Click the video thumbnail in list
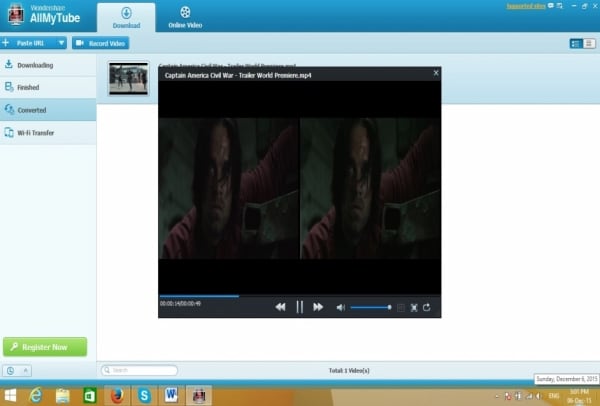600x406 pixels. pyautogui.click(x=128, y=78)
